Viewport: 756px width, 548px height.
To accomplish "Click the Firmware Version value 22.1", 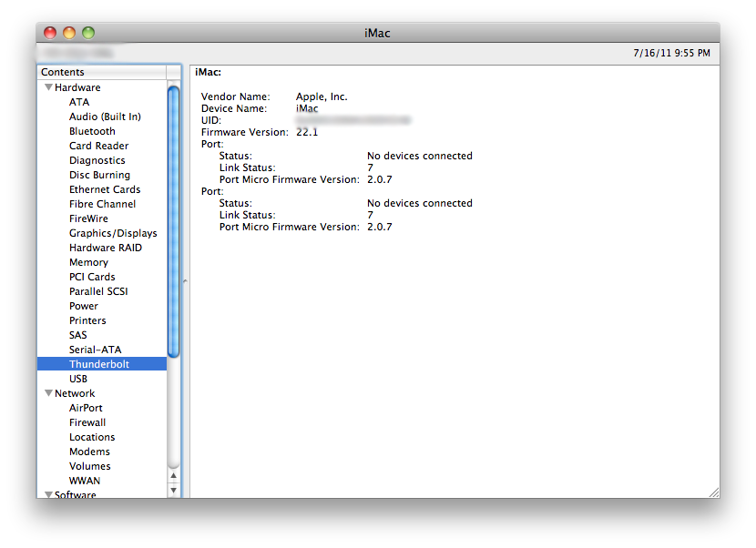I will (307, 132).
